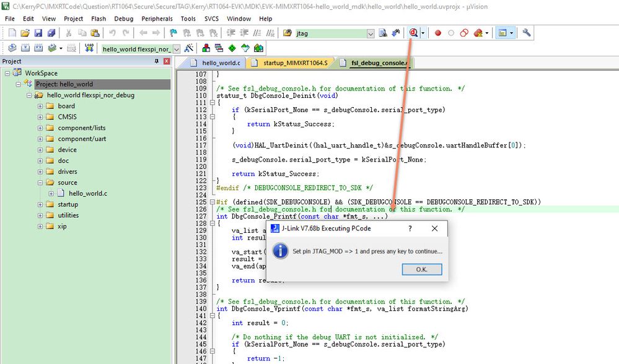This screenshot has height=364, width=619.
Task: Close the Project panel with the red X
Action: pyautogui.click(x=167, y=61)
